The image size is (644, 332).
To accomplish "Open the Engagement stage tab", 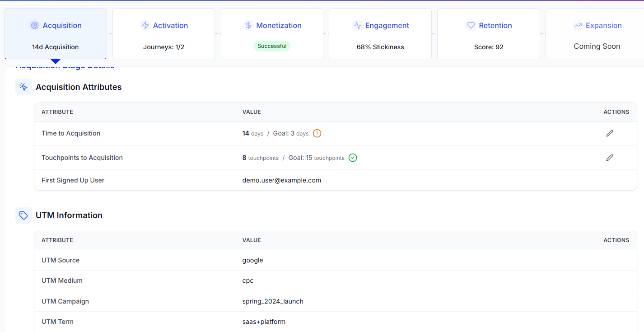I will (x=380, y=34).
